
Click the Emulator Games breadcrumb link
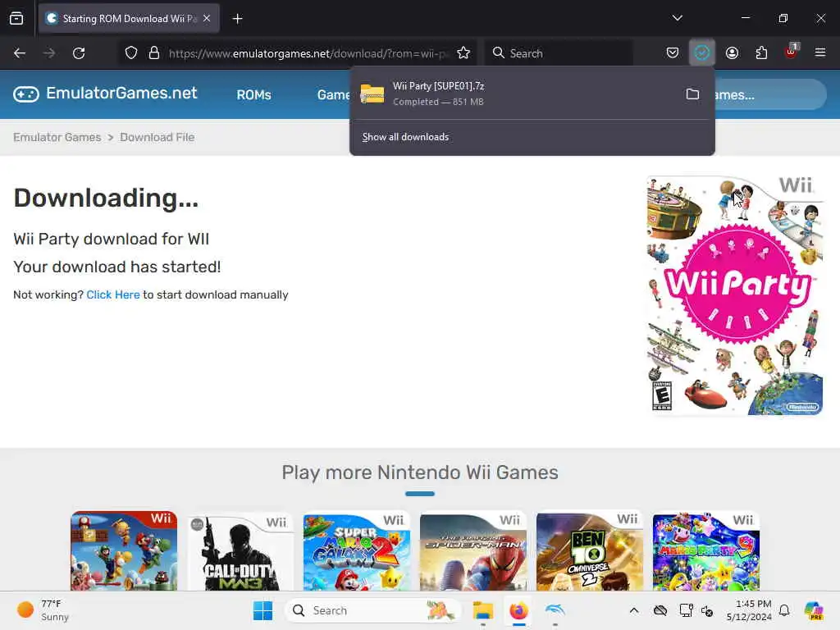(57, 137)
